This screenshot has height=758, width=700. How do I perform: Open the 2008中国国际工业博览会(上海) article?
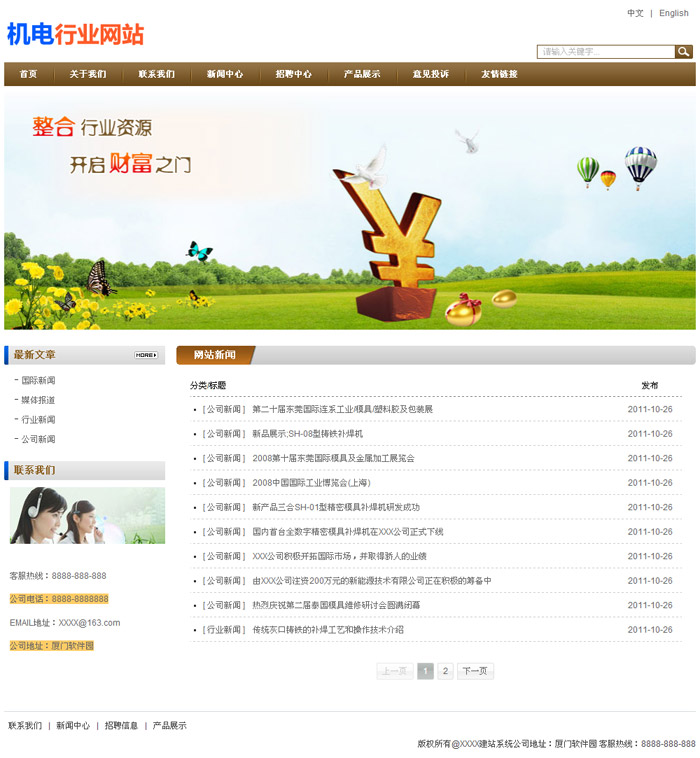pos(311,483)
